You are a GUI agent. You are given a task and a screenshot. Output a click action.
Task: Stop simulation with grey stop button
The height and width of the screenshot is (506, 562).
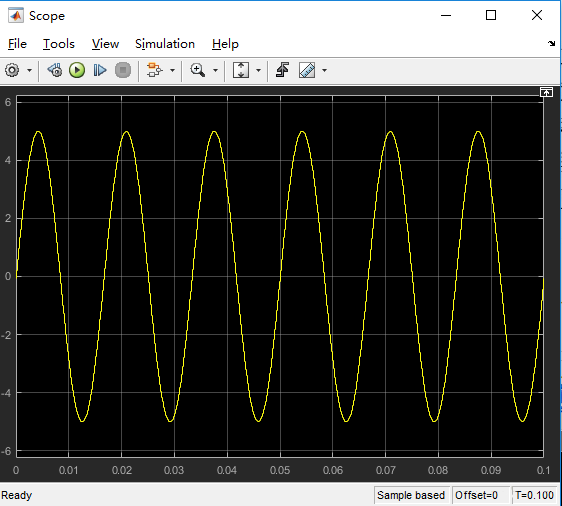123,70
